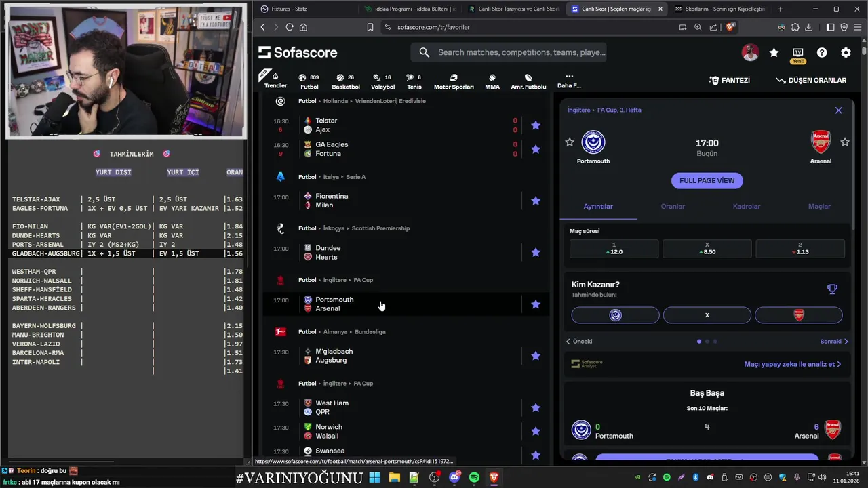Open Maçı yapay zeka ile analiz et
The image size is (868, 488).
[x=793, y=364]
